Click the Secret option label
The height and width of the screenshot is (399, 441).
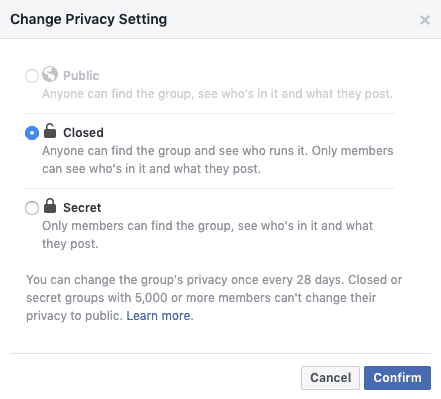pos(82,208)
